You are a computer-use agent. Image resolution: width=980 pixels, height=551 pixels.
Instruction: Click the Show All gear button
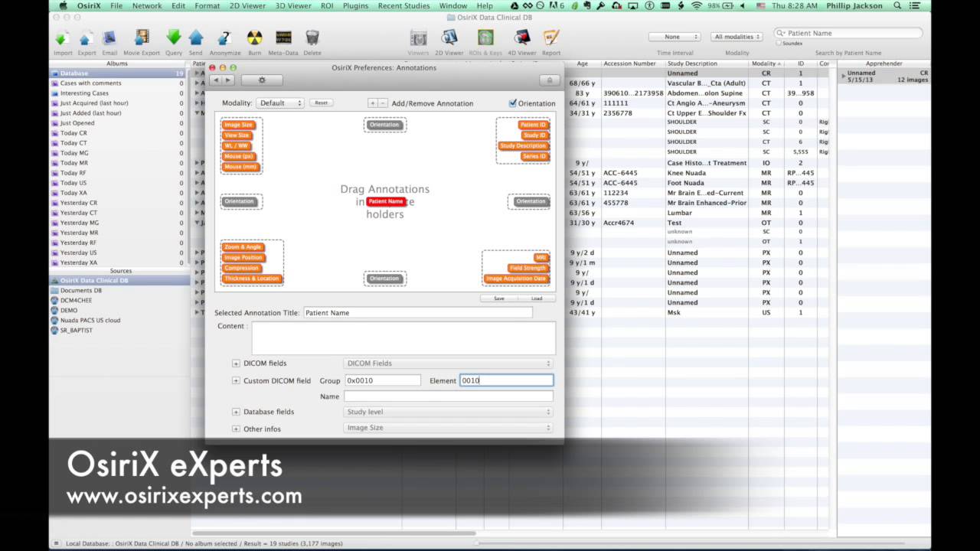point(262,80)
